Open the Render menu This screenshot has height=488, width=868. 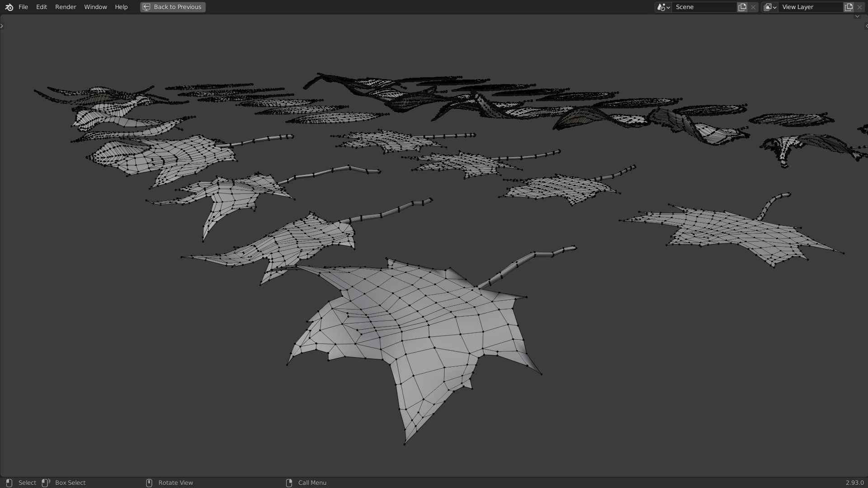pos(66,7)
